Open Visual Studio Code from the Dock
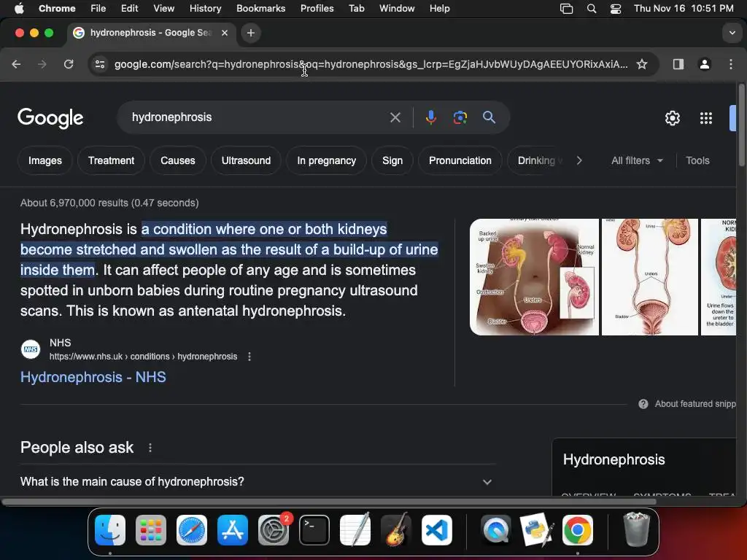The image size is (747, 560). (437, 530)
